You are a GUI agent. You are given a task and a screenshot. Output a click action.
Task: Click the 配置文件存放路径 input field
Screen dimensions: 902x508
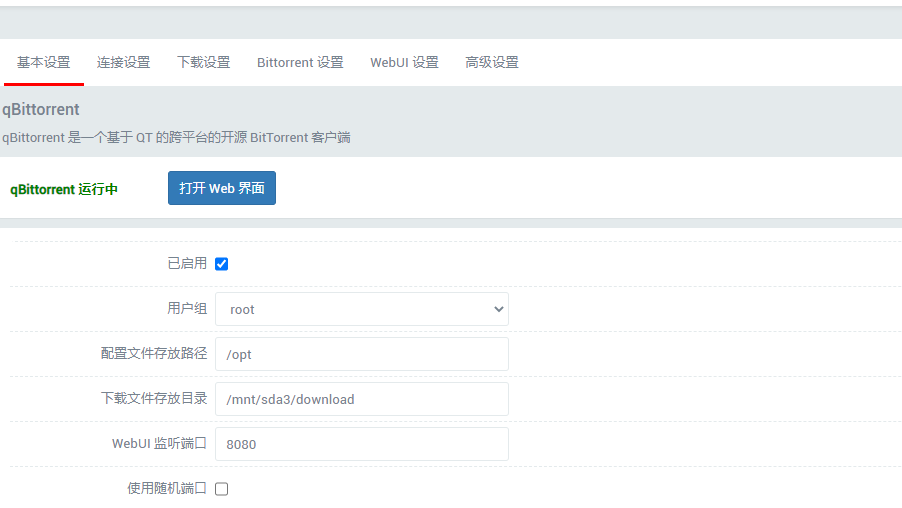click(x=362, y=354)
